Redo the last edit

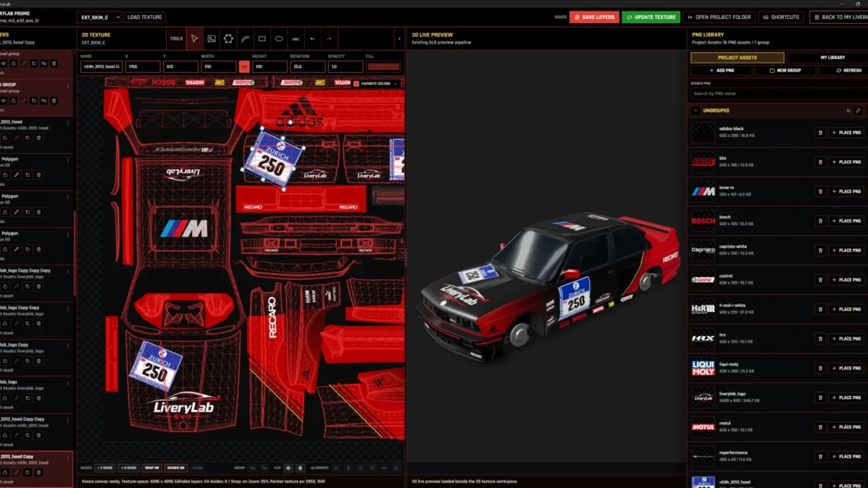(330, 39)
